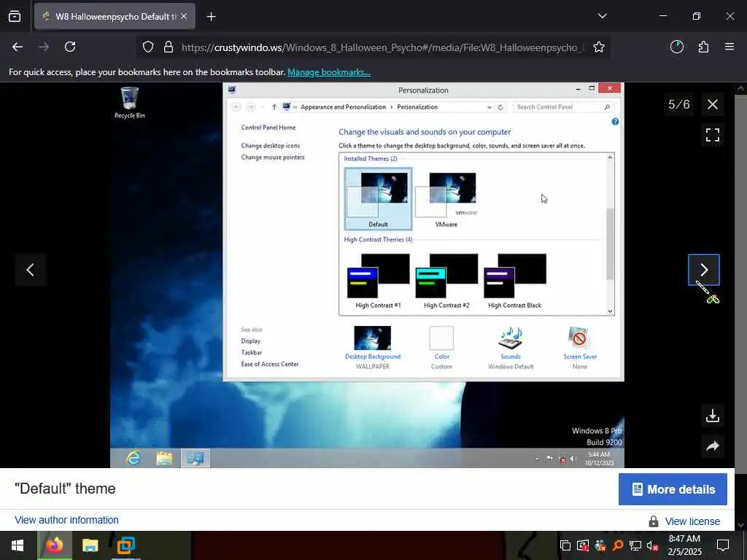Click the Search Control Panel box
The image size is (747, 560).
(563, 106)
